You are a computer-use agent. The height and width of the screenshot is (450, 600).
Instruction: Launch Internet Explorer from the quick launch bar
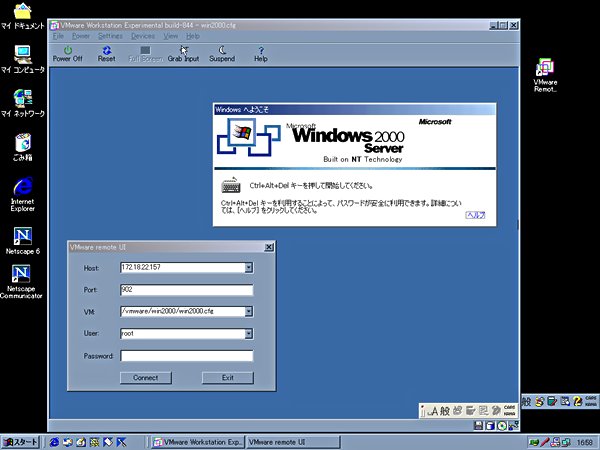coord(54,442)
